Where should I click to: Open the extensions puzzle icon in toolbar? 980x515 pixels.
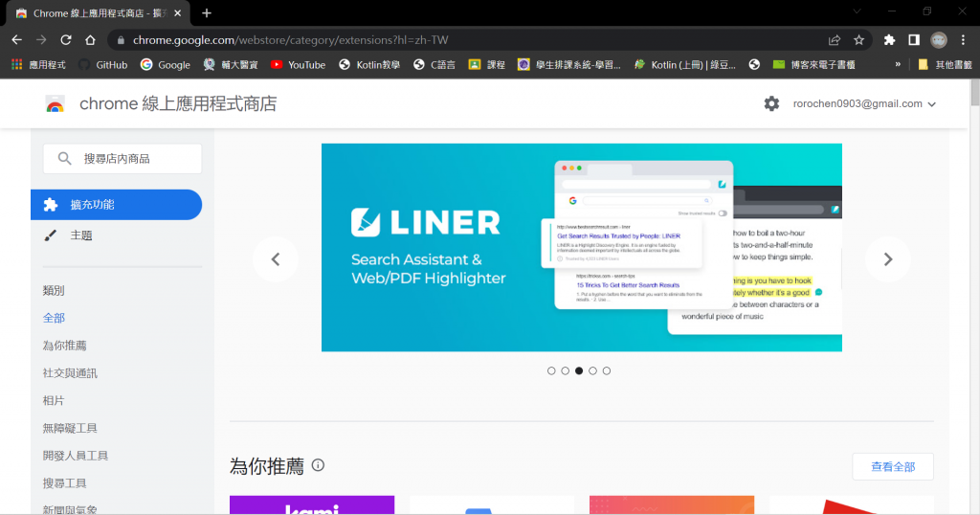[x=889, y=40]
